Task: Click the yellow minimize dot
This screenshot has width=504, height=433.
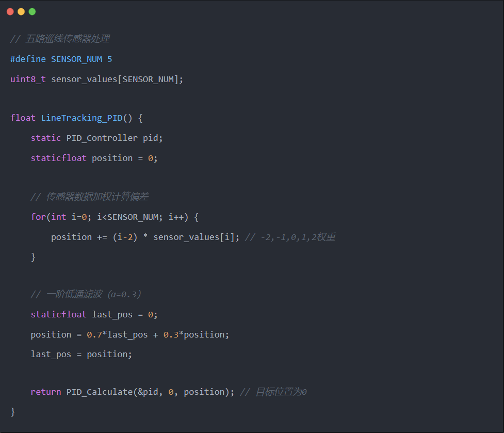Action: tap(21, 12)
